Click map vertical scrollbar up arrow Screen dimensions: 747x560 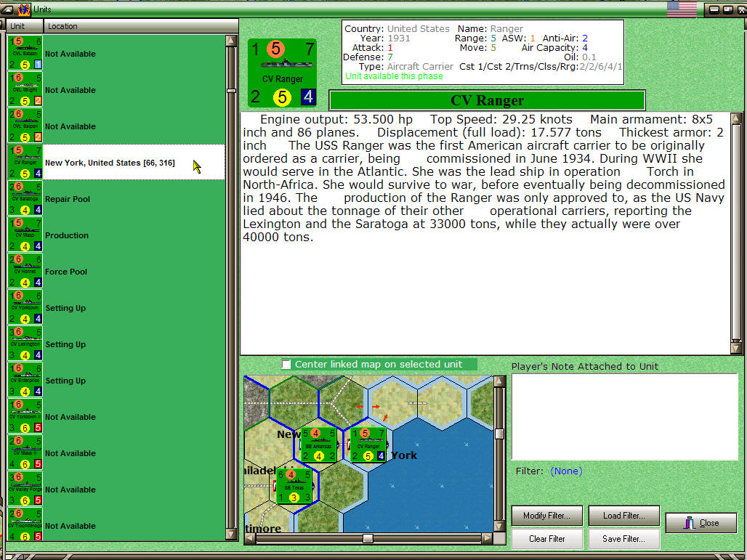[x=498, y=381]
